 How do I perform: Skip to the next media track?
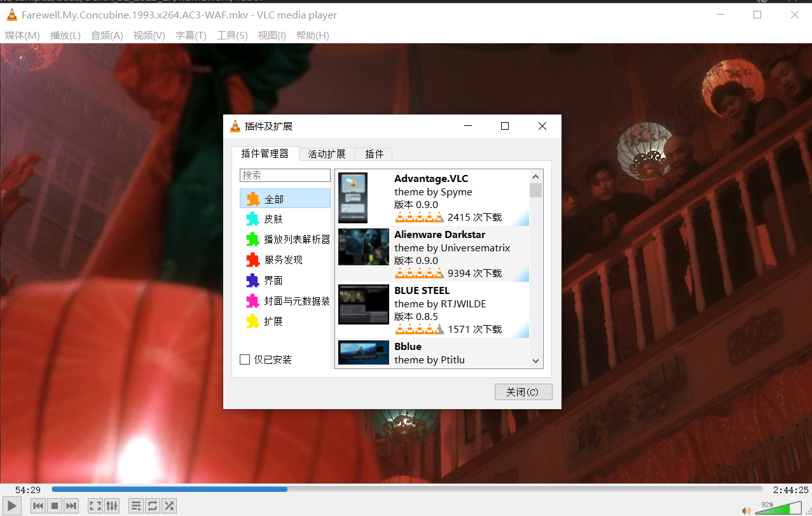pyautogui.click(x=71, y=506)
